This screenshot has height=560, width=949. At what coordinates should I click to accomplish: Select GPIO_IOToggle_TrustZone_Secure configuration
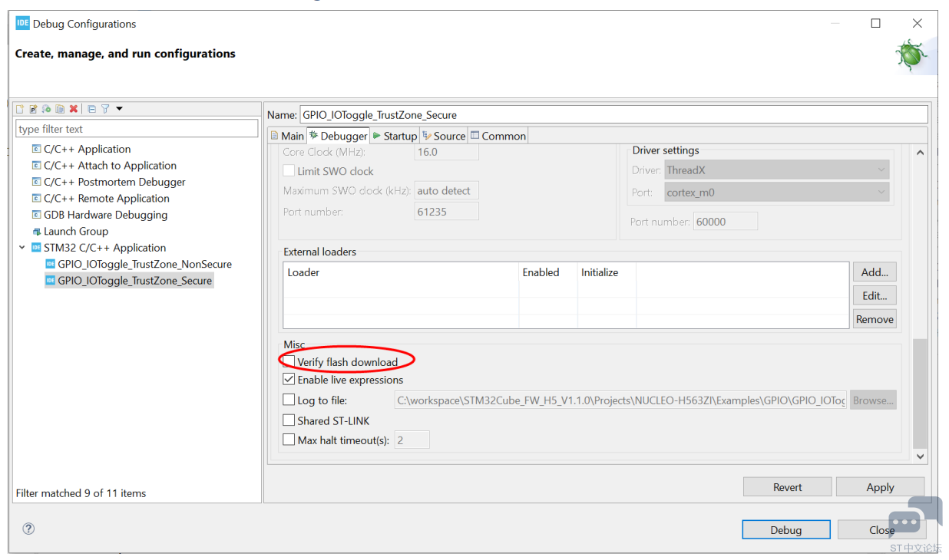point(134,281)
